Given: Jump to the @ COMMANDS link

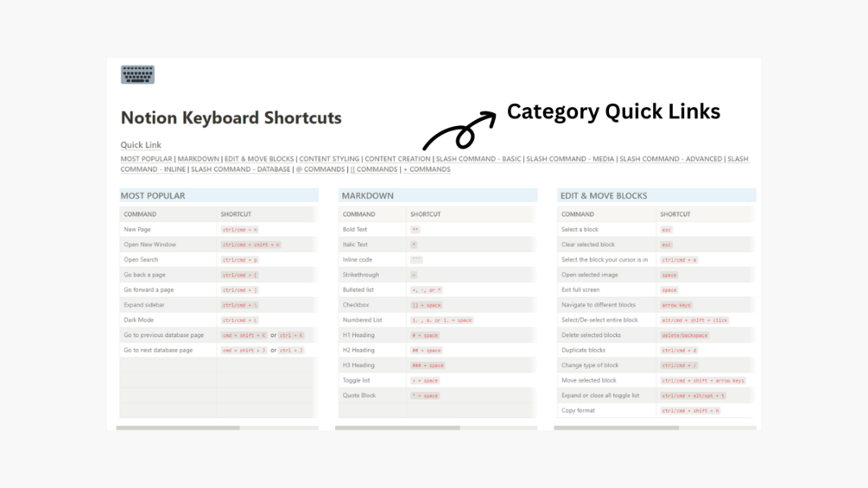Looking at the screenshot, I should tap(320, 169).
